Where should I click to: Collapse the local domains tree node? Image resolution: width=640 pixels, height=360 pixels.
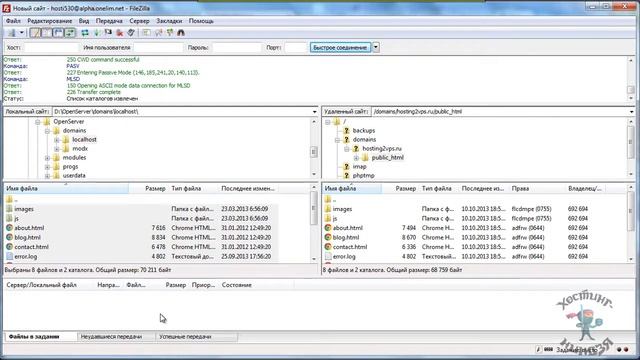47,131
